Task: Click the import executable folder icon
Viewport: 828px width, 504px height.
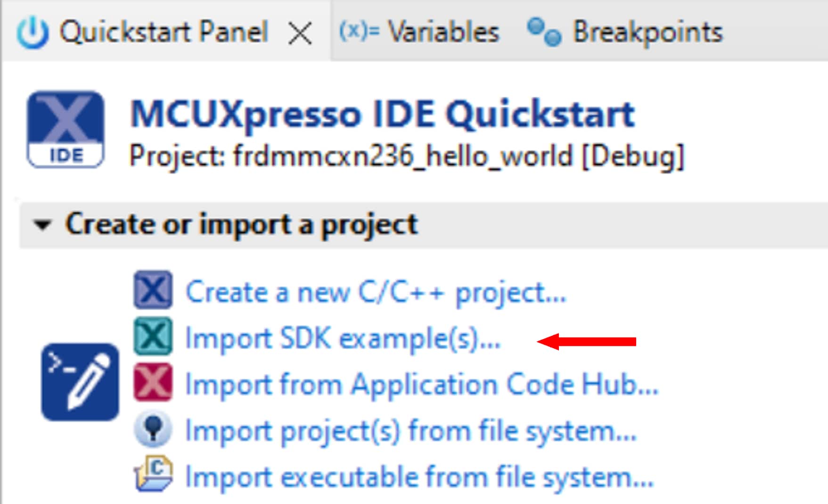Action: 153,475
